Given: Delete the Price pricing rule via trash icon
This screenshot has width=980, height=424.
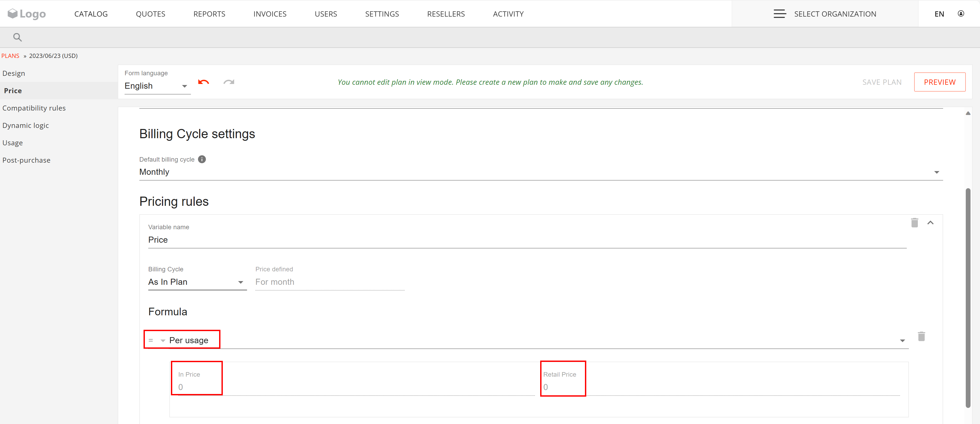Looking at the screenshot, I should click(x=915, y=222).
